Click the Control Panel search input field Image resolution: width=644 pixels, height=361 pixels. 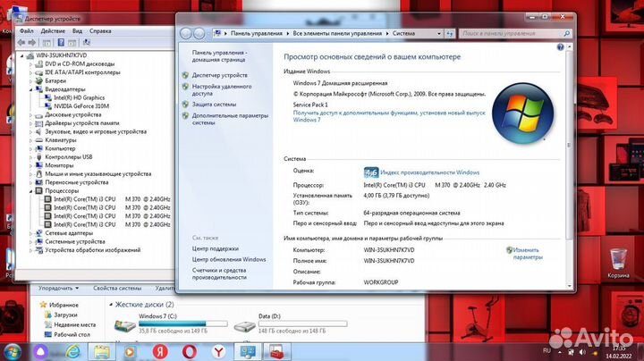[x=511, y=34]
